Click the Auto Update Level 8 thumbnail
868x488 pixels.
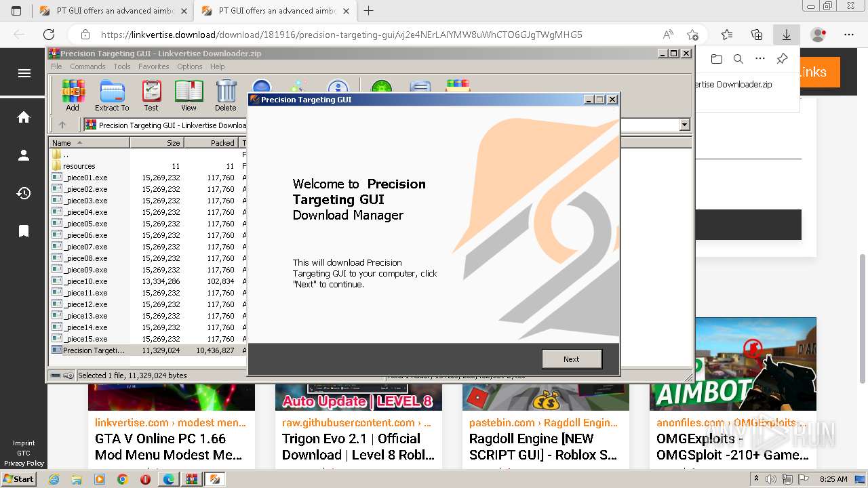(x=359, y=397)
